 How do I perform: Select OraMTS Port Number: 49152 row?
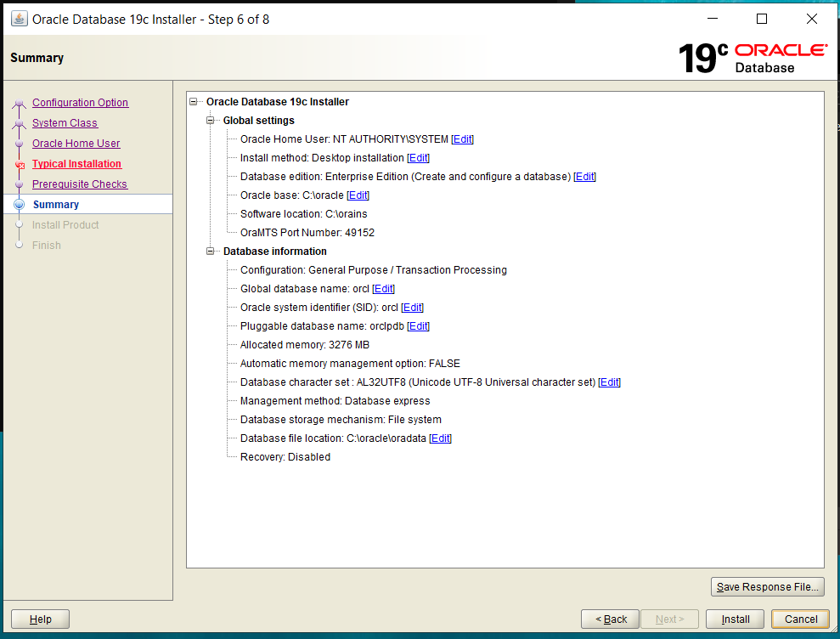point(307,233)
